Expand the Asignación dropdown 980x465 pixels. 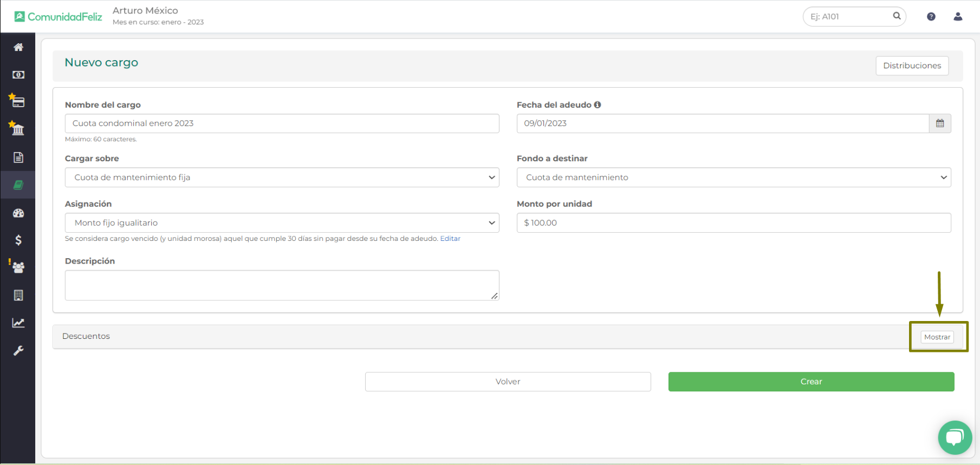point(282,223)
